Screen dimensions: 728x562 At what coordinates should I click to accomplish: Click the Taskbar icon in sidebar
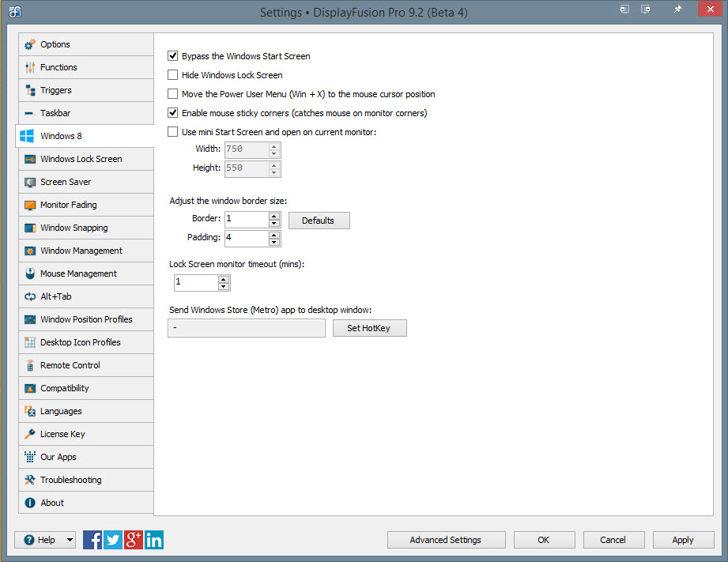coord(30,113)
